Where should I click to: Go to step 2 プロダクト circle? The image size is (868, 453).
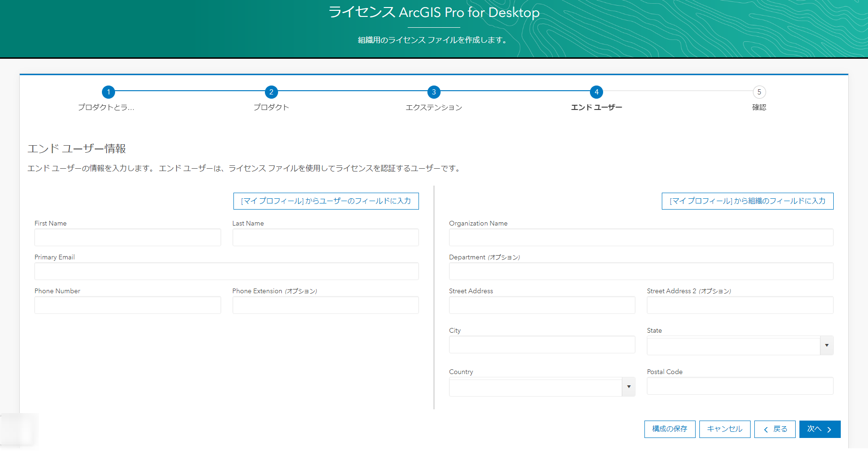click(271, 92)
